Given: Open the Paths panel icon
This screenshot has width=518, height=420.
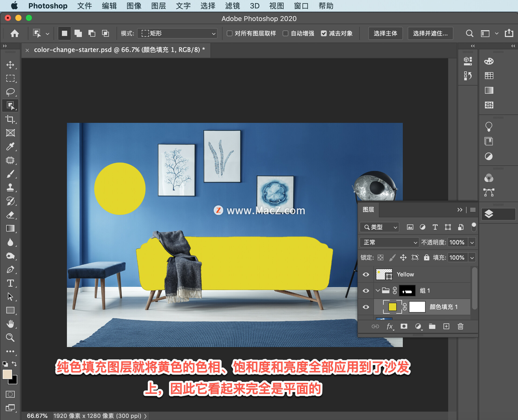Looking at the screenshot, I should (x=489, y=192).
